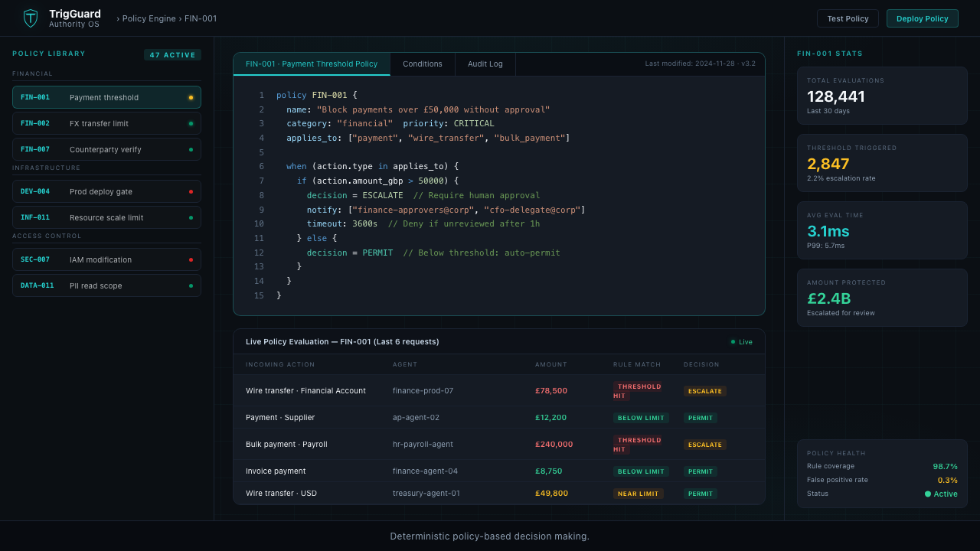Screen dimensions: 980x551
Task: Click code line 9 notify recipients
Action: (446, 210)
